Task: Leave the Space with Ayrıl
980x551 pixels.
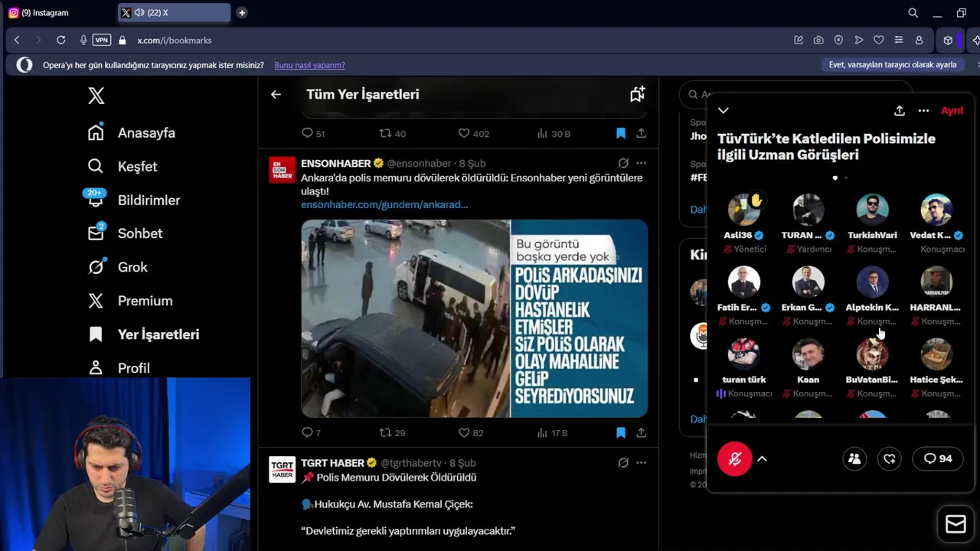Action: pos(952,110)
